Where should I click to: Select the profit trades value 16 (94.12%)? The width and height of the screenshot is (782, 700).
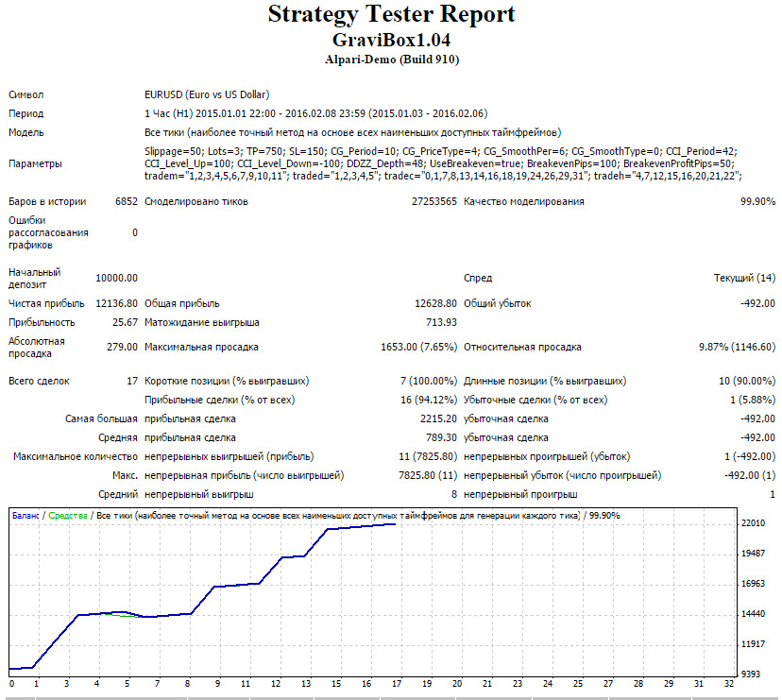429,401
